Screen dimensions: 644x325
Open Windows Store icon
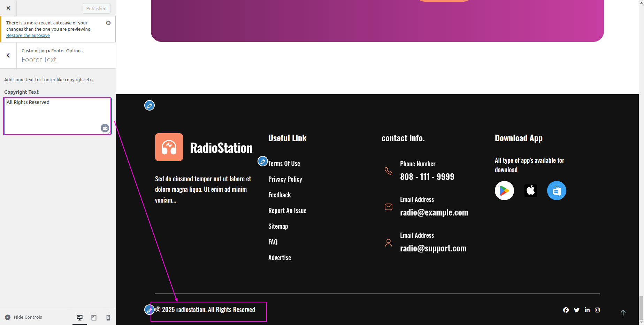(557, 191)
